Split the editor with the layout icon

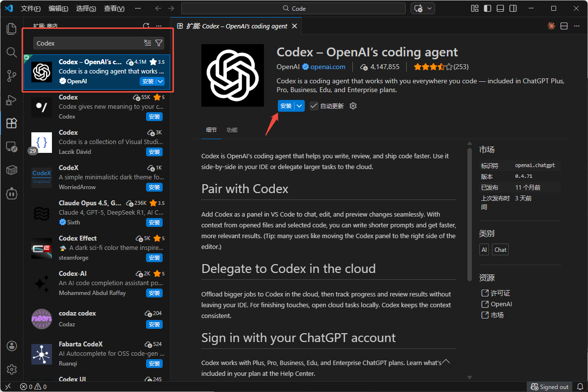click(564, 26)
